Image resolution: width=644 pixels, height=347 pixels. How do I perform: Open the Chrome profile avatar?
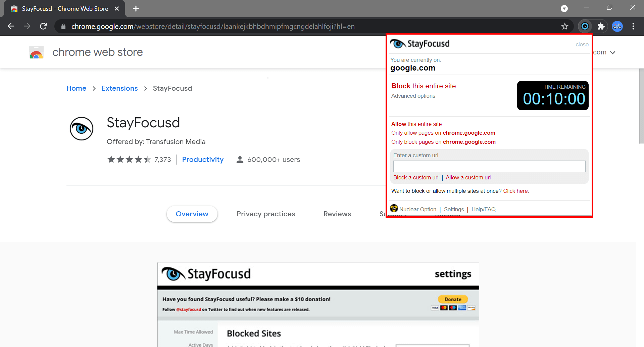[617, 26]
